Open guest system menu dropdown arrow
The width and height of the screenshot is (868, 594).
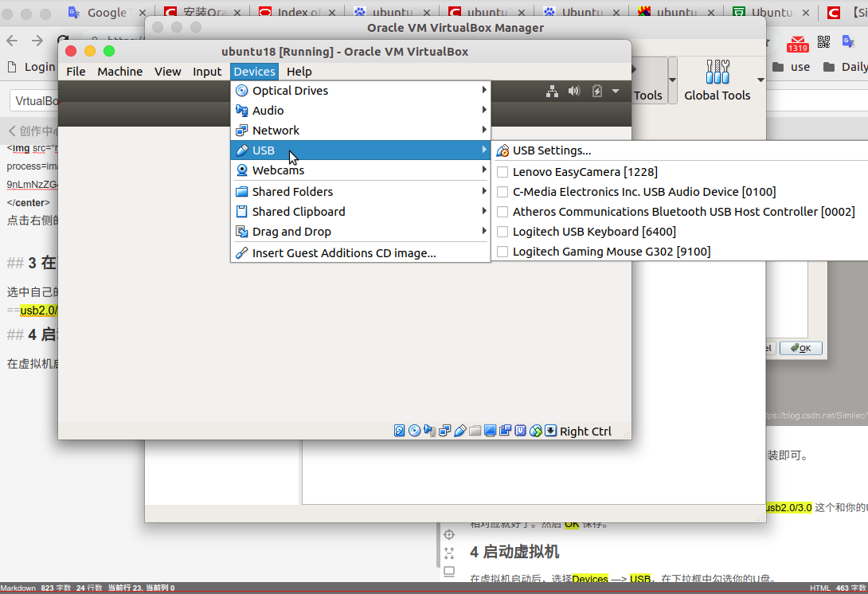pyautogui.click(x=616, y=91)
